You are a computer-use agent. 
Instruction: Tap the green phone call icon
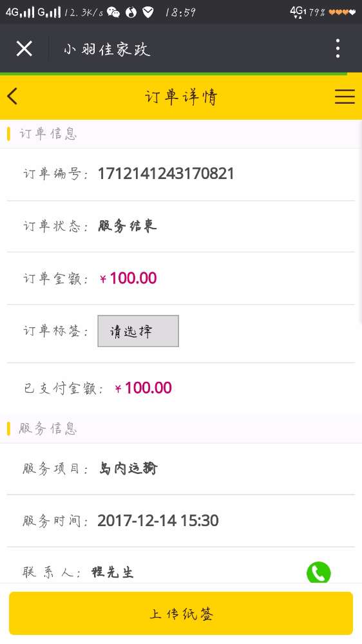(318, 573)
